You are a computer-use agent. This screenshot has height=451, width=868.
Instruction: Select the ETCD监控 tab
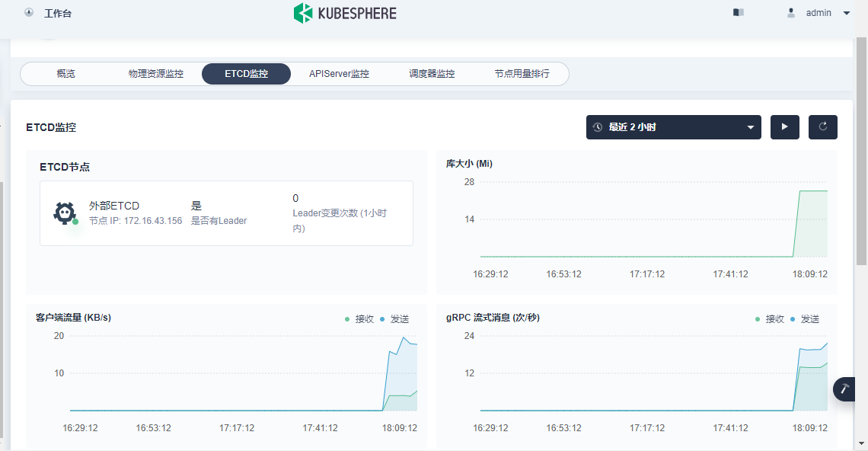tap(247, 74)
